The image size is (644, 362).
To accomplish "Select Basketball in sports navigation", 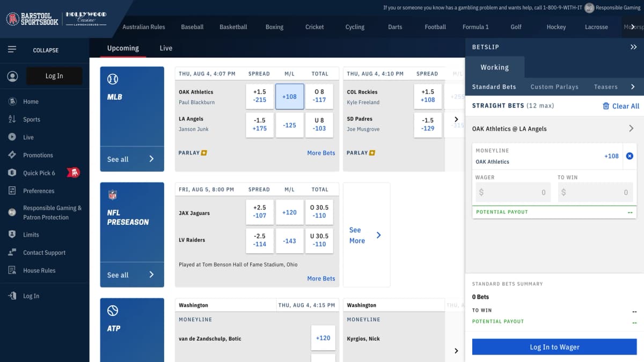I will (x=233, y=27).
